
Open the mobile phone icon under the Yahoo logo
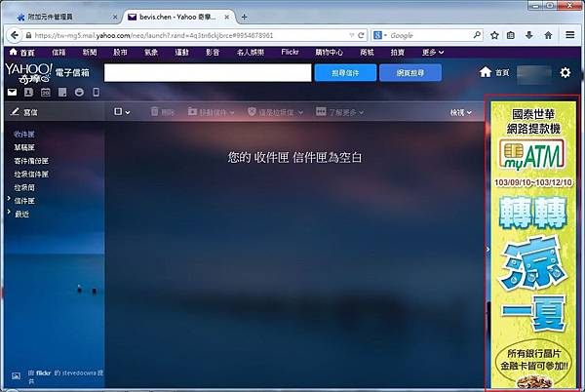click(96, 92)
